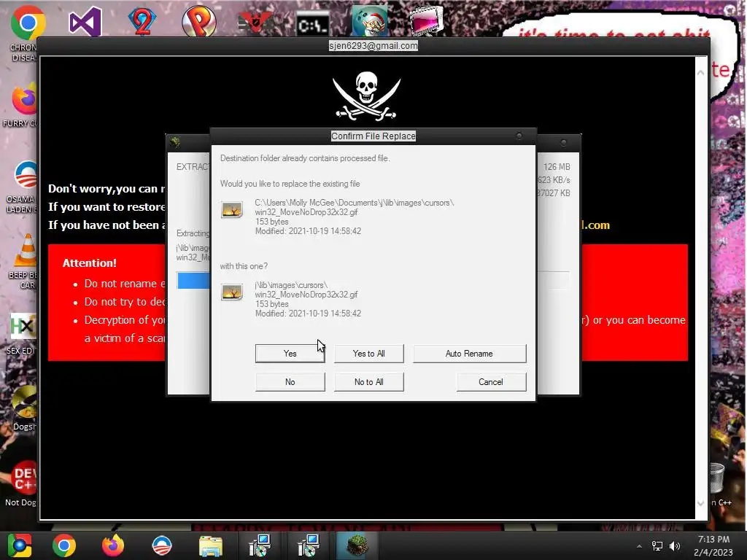Close the extraction progress window
747x560 pixels.
564,142
